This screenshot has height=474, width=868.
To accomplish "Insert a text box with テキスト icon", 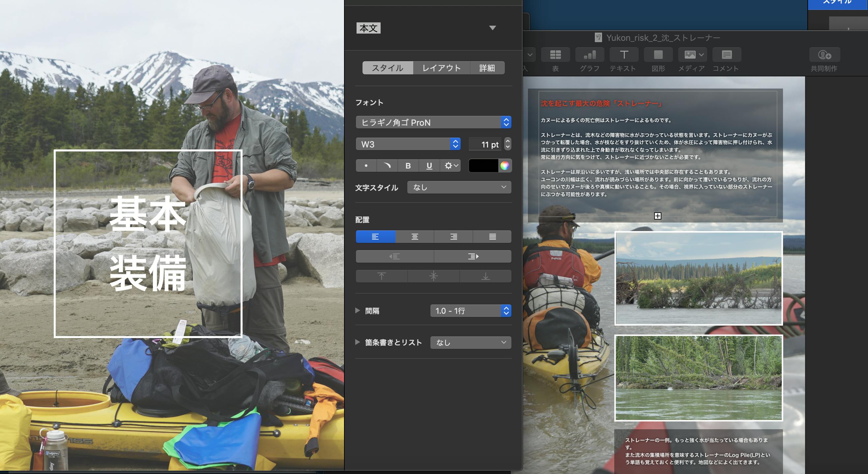I will click(624, 55).
